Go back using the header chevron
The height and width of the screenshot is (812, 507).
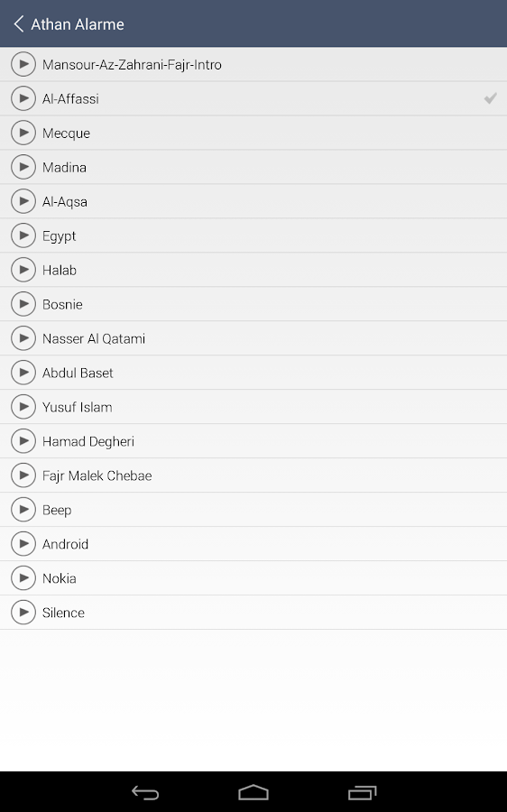pos(19,23)
